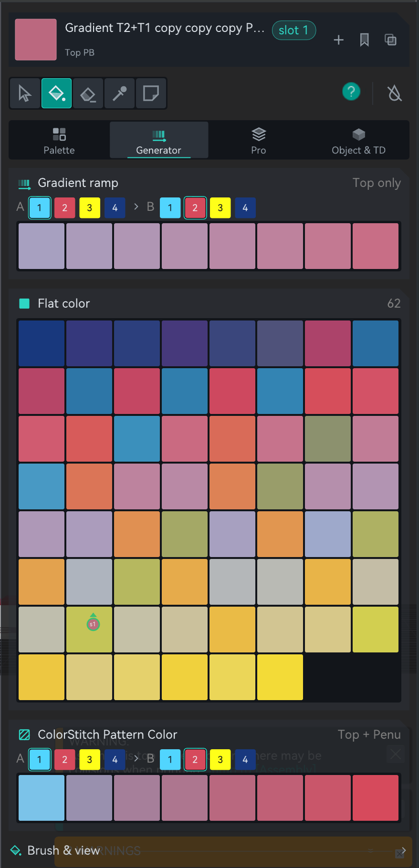Duplicate the slot with copy icon

pos(390,40)
